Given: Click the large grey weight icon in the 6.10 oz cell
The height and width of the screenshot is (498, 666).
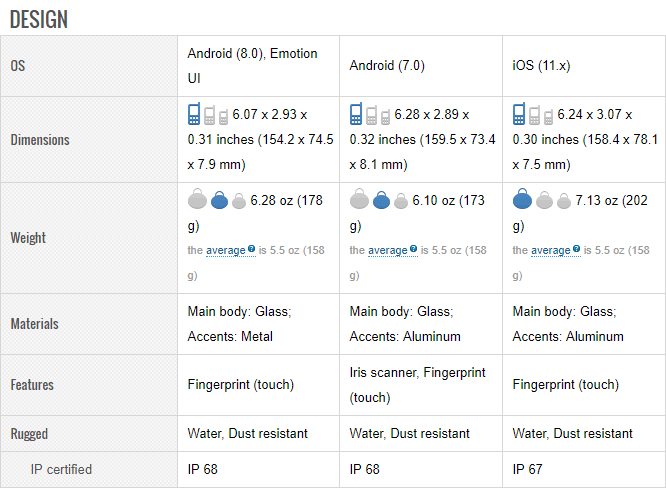Looking at the screenshot, I should click(x=359, y=200).
